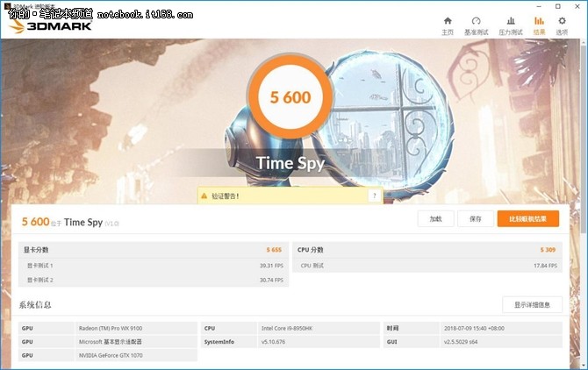This screenshot has height=370, width=588.
Task: Click the CPU 分数 header
Action: coord(310,250)
